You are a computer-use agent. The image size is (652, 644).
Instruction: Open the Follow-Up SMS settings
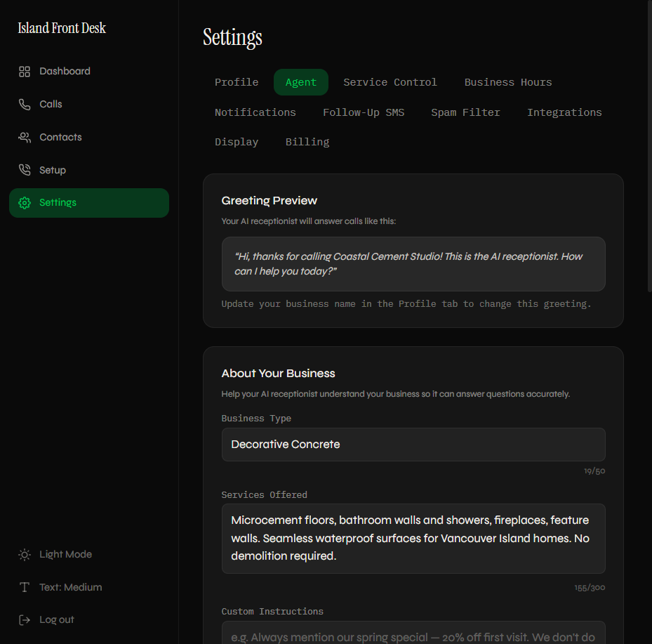pyautogui.click(x=364, y=112)
